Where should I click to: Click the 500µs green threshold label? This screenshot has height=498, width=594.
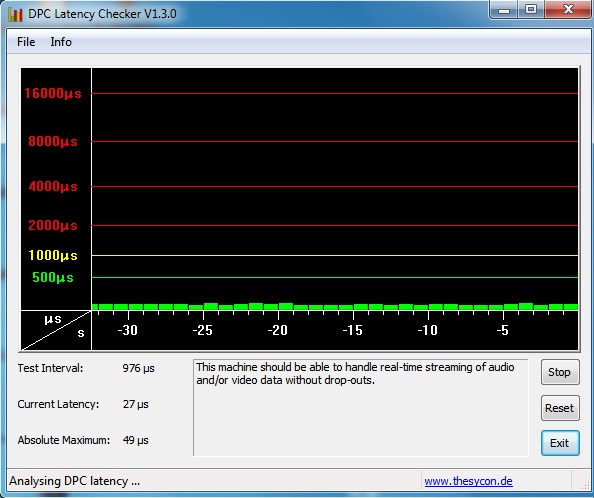point(53,278)
